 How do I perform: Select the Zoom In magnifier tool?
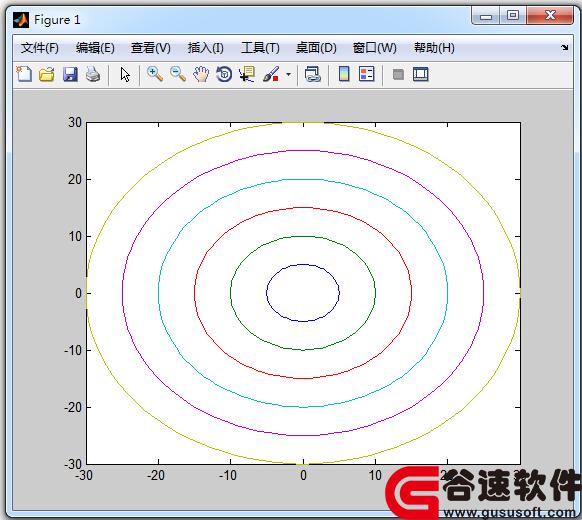154,74
